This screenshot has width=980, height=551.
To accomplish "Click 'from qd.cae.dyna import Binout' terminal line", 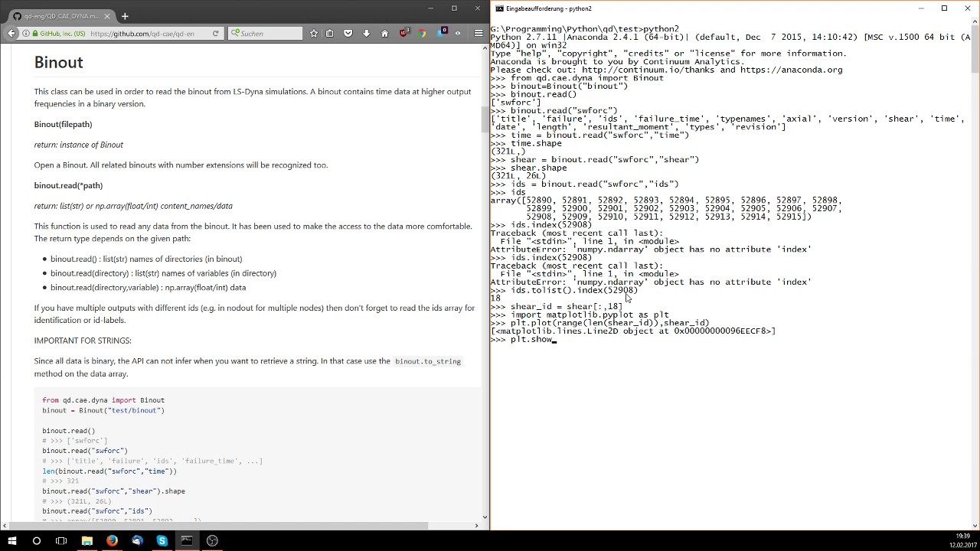I will coord(577,78).
